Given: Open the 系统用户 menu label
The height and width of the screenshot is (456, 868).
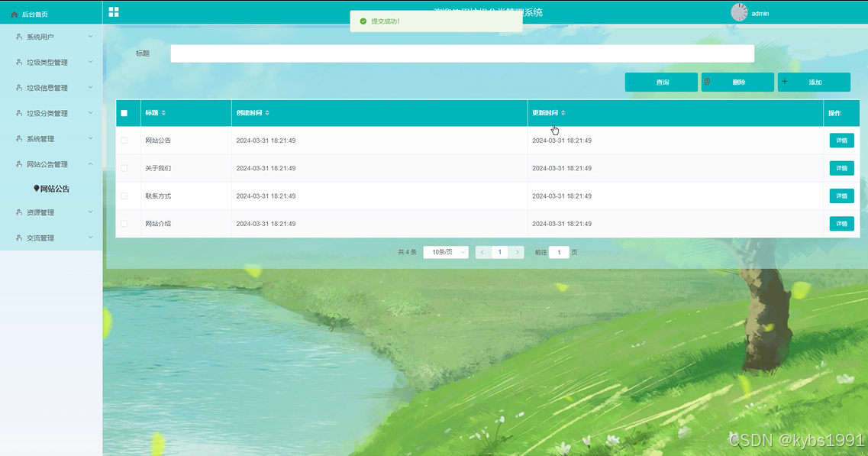Looking at the screenshot, I should tap(40, 37).
